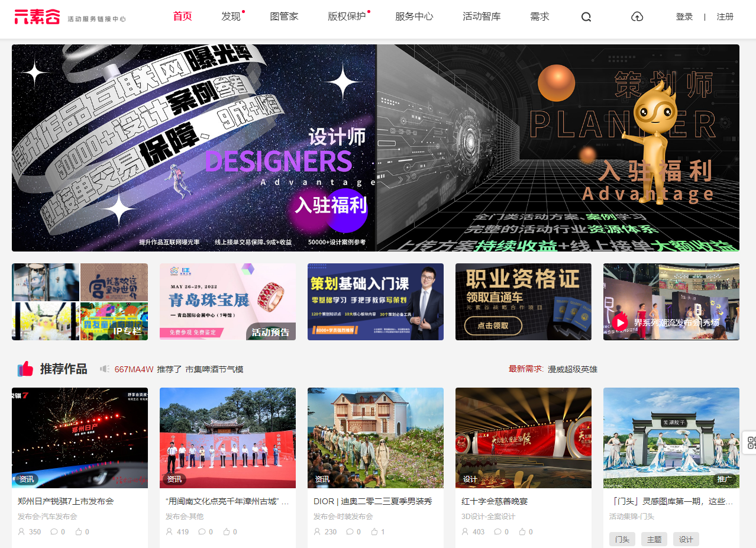
Task: Open the 发现 menu
Action: [231, 17]
